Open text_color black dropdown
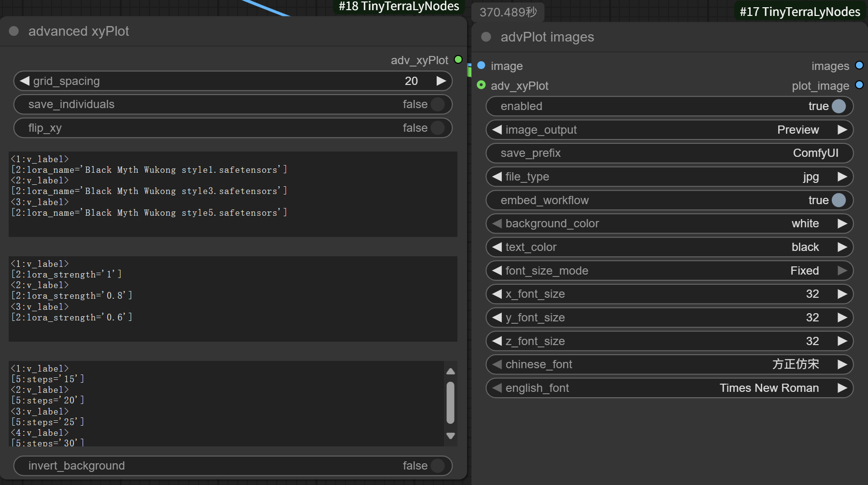Screen dimensions: 868x485 (x=669, y=247)
